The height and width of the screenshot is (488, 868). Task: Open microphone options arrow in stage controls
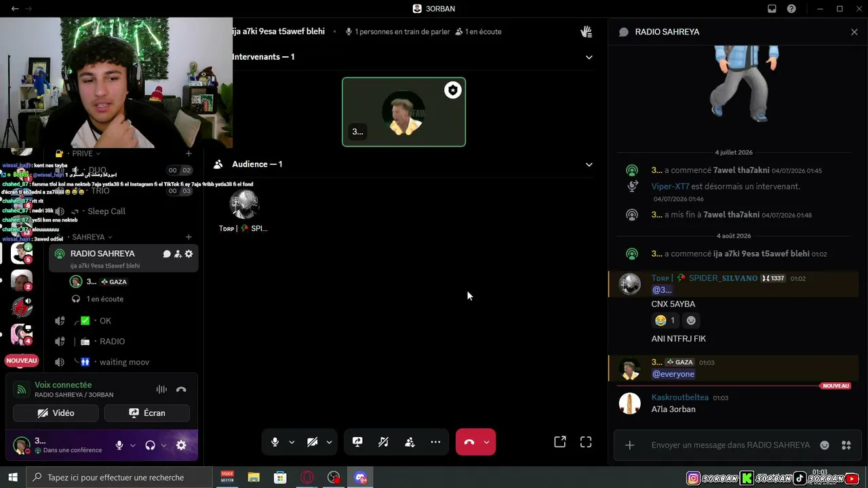pyautogui.click(x=292, y=442)
